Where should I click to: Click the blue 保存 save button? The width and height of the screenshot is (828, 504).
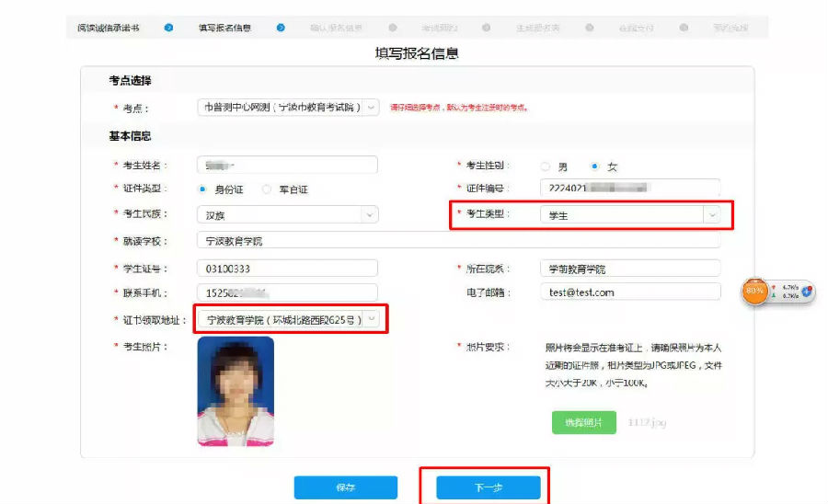click(x=345, y=487)
